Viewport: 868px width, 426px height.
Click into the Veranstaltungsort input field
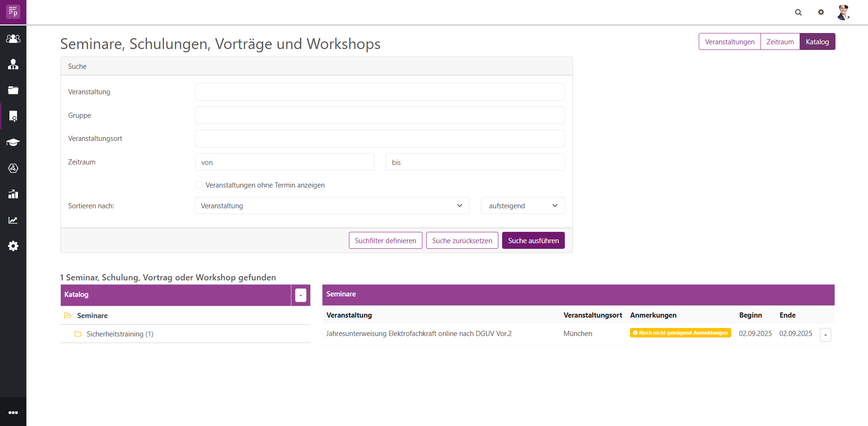pos(380,139)
